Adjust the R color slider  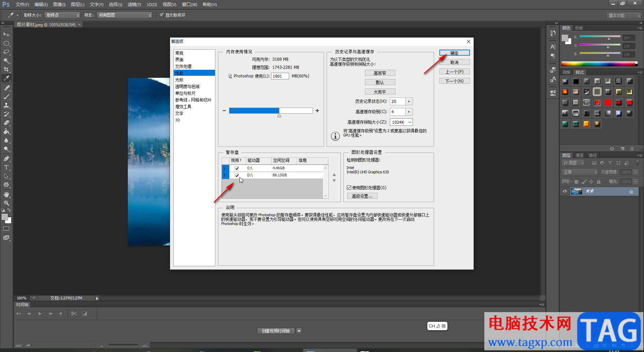tap(609, 39)
